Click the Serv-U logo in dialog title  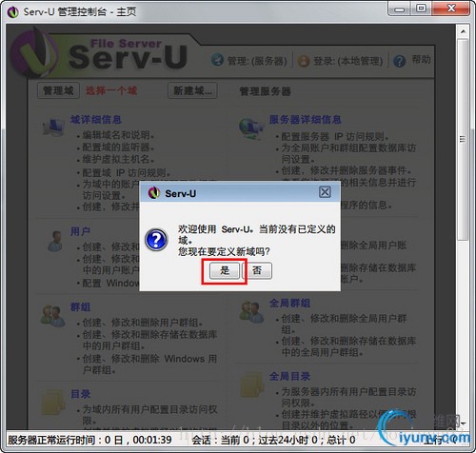(x=154, y=193)
